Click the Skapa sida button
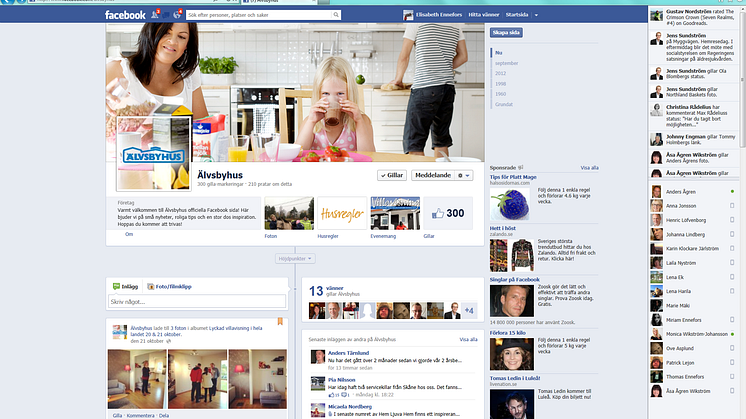Viewport: 746px width, 419px height. (x=502, y=33)
